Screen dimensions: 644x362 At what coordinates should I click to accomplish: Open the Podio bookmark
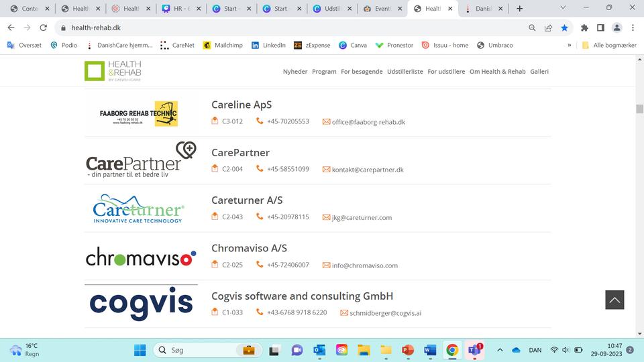point(64,45)
